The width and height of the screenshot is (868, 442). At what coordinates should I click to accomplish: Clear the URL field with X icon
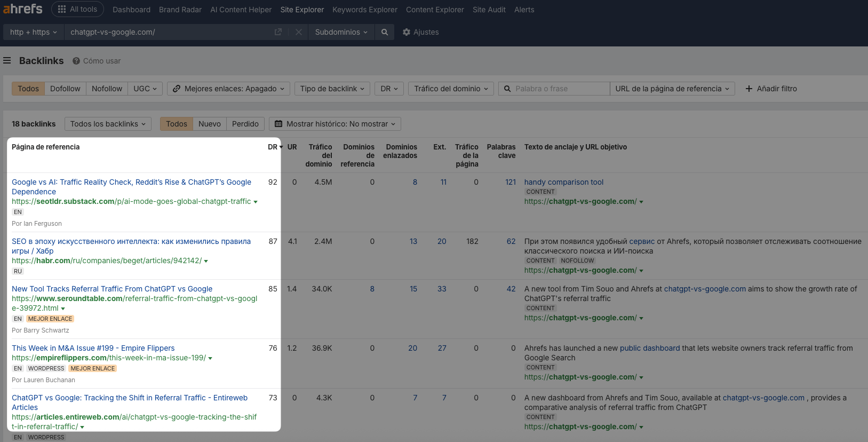(x=299, y=32)
